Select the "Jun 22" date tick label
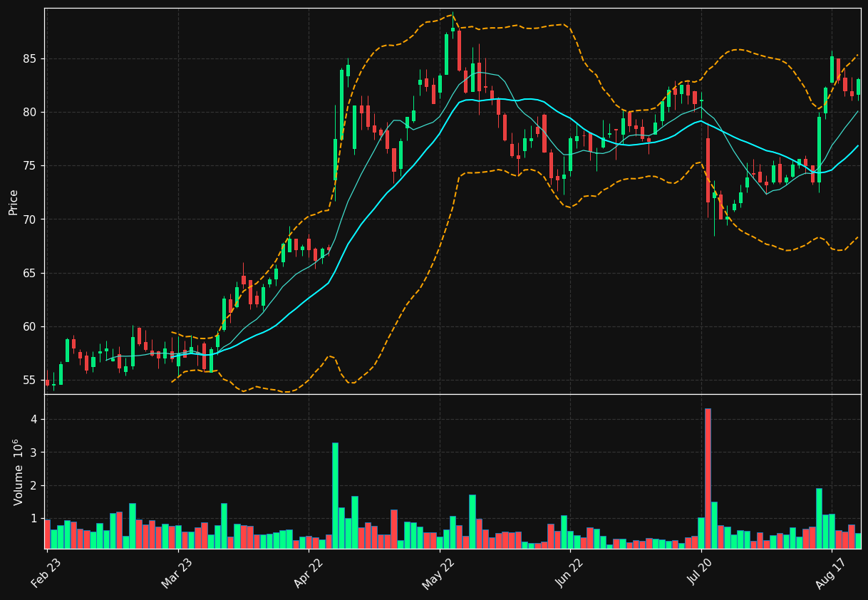868x600 pixels. tap(569, 574)
